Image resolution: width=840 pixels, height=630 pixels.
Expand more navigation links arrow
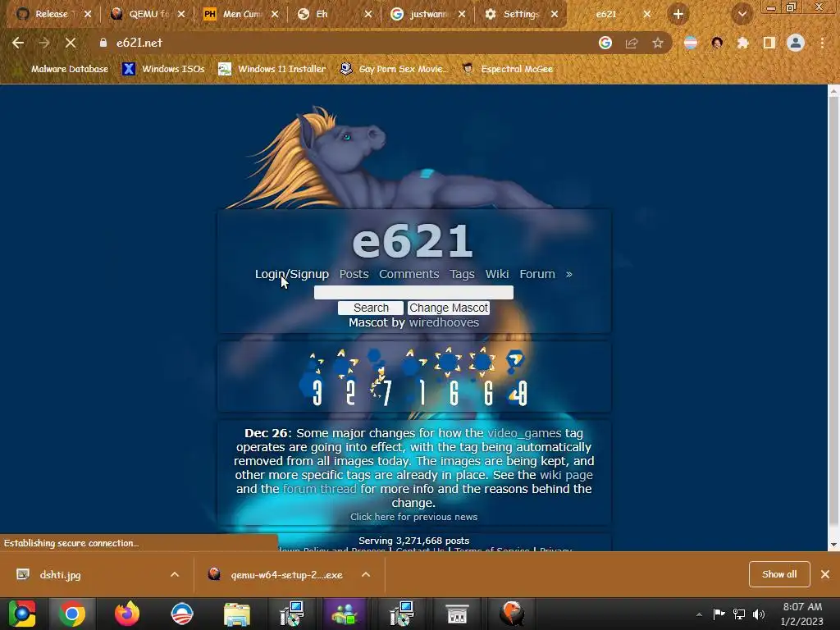click(569, 274)
